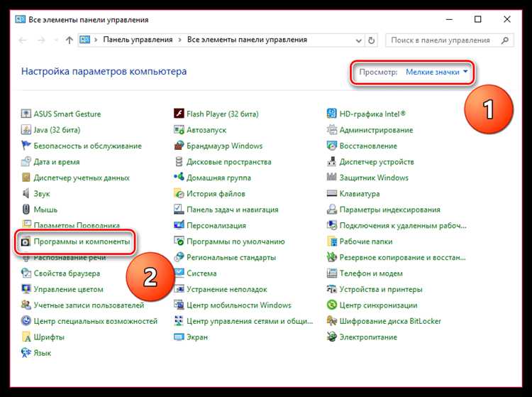Open the Домашняя группа icon
This screenshot has width=532, height=397.
point(179,178)
